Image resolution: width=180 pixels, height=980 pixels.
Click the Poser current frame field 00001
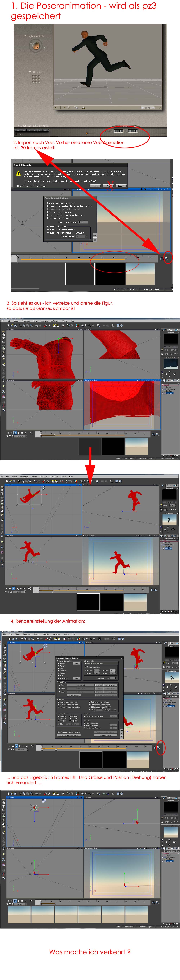118,131
